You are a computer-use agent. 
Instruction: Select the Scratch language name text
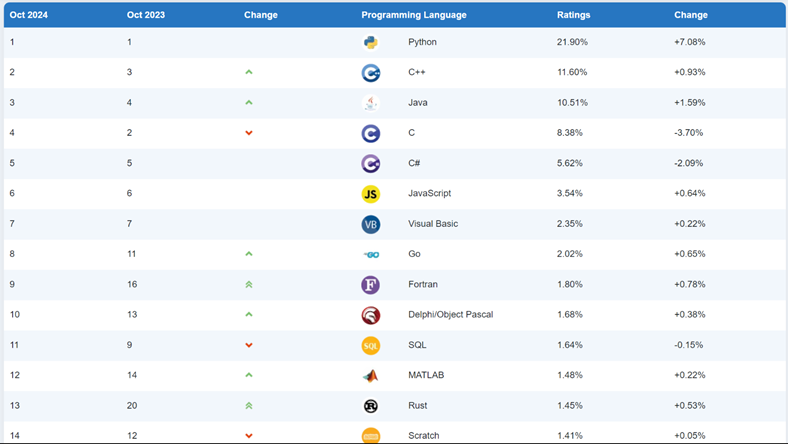424,436
